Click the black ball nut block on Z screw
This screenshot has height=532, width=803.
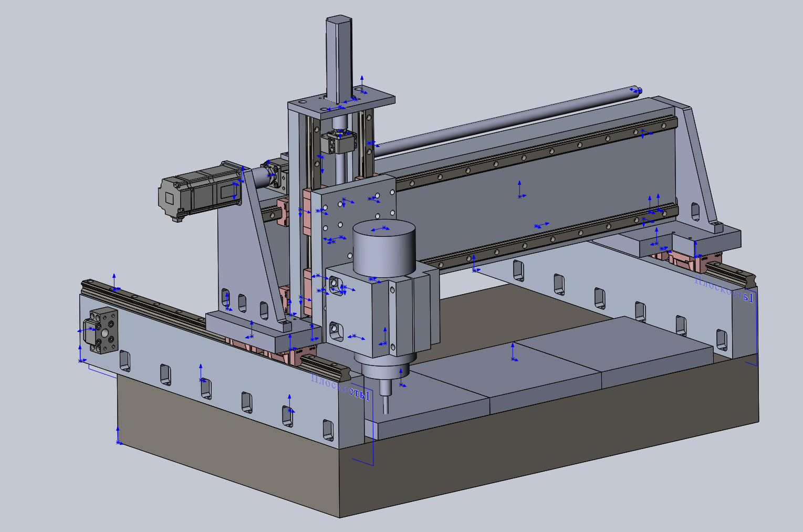(x=339, y=142)
